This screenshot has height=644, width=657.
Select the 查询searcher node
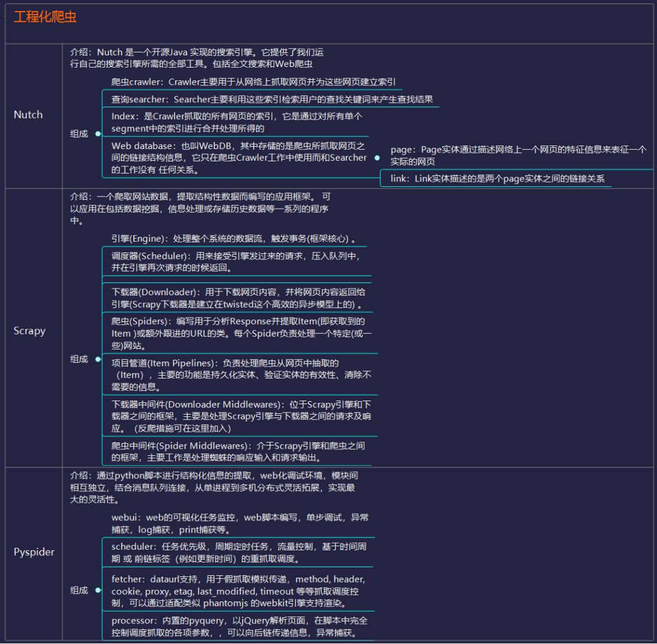272,100
